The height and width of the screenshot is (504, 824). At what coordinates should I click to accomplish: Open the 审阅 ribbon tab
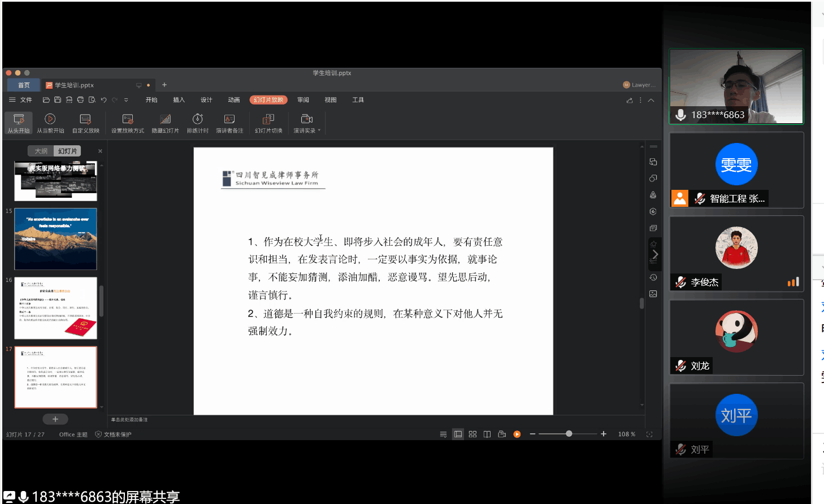tap(303, 100)
